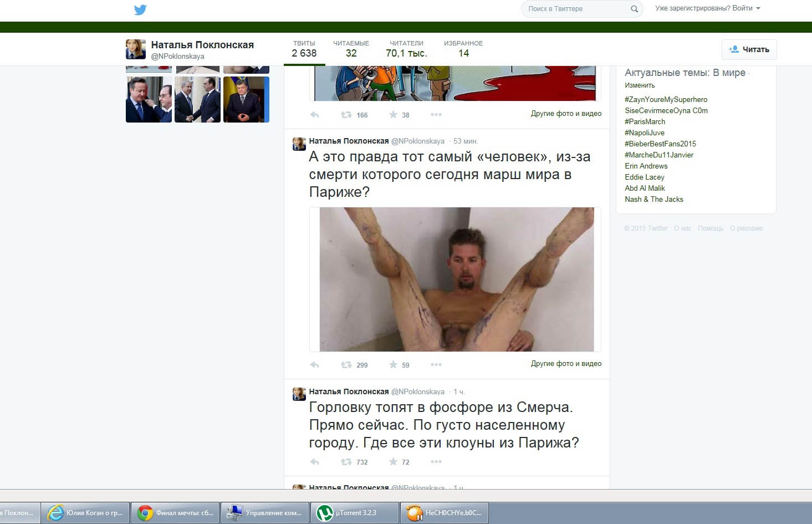Viewport: 812px width, 524px height.
Task: Click the Twitter bird logo
Action: pyautogui.click(x=140, y=9)
